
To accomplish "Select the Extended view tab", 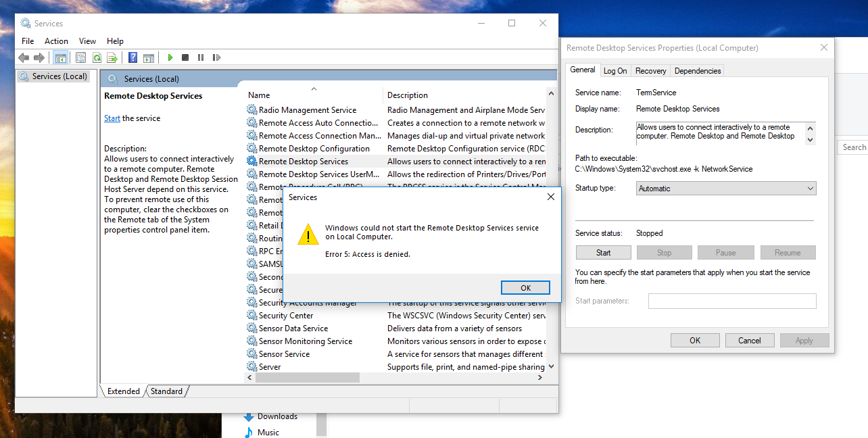I will pyautogui.click(x=124, y=391).
